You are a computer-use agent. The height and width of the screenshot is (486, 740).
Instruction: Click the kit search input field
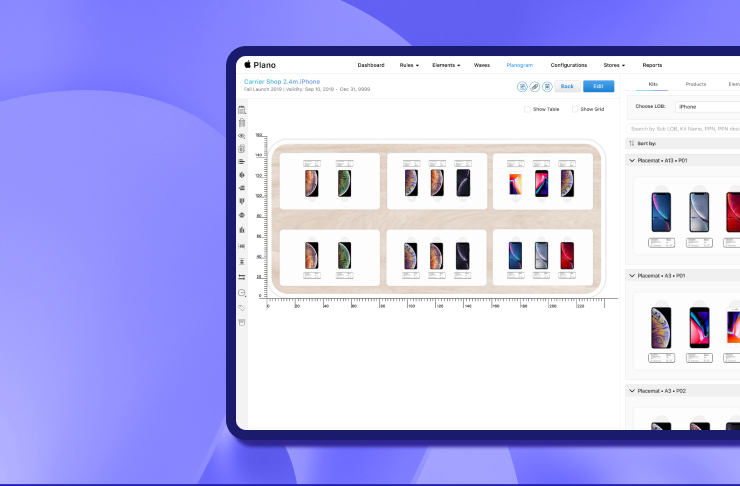pos(683,128)
